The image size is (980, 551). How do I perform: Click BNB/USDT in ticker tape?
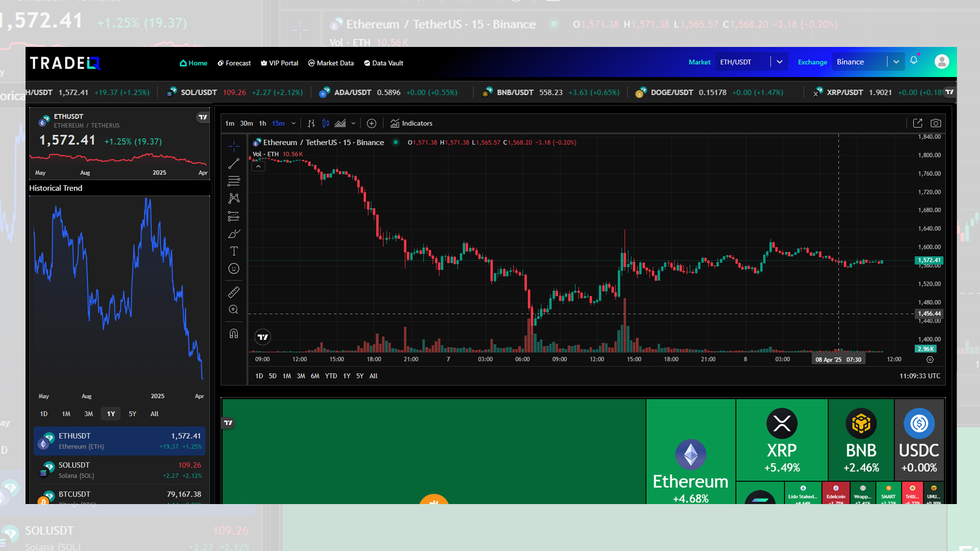point(551,92)
